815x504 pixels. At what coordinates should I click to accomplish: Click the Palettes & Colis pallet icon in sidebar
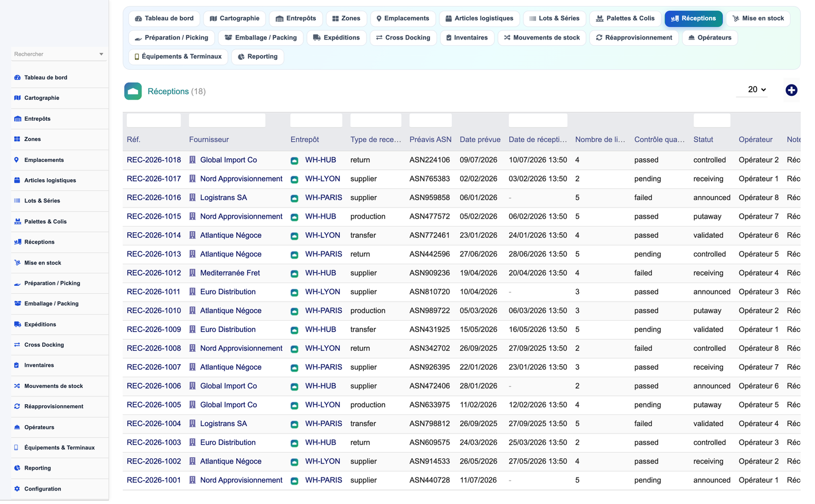17,222
